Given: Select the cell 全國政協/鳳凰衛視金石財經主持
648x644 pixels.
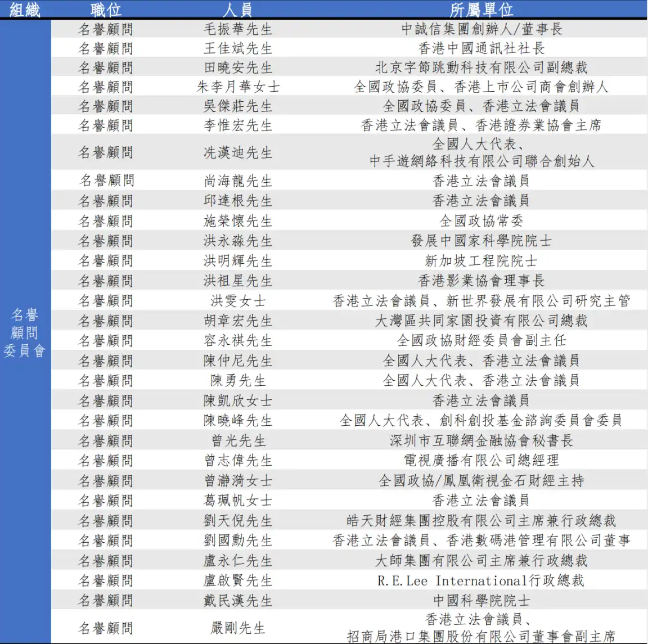Looking at the screenshot, I should coord(482,480).
